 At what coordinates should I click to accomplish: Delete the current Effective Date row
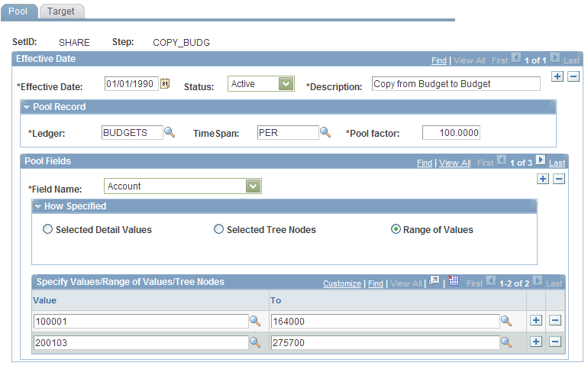point(573,76)
